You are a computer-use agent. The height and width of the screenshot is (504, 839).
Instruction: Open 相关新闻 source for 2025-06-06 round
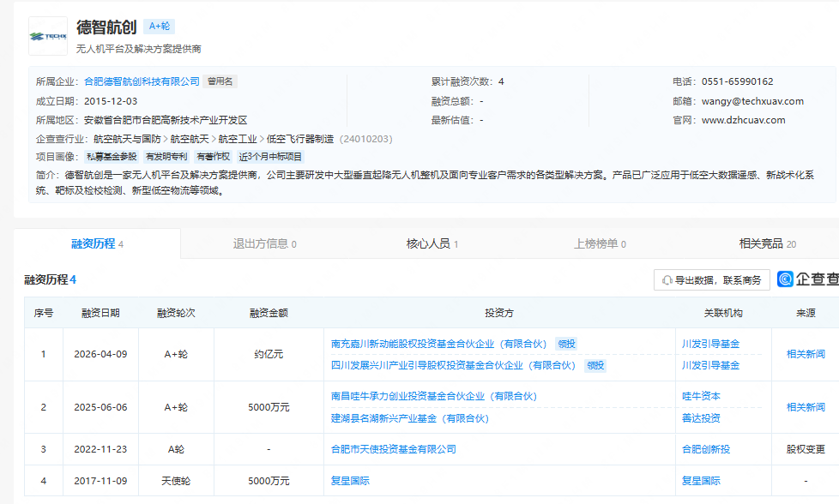tap(806, 407)
